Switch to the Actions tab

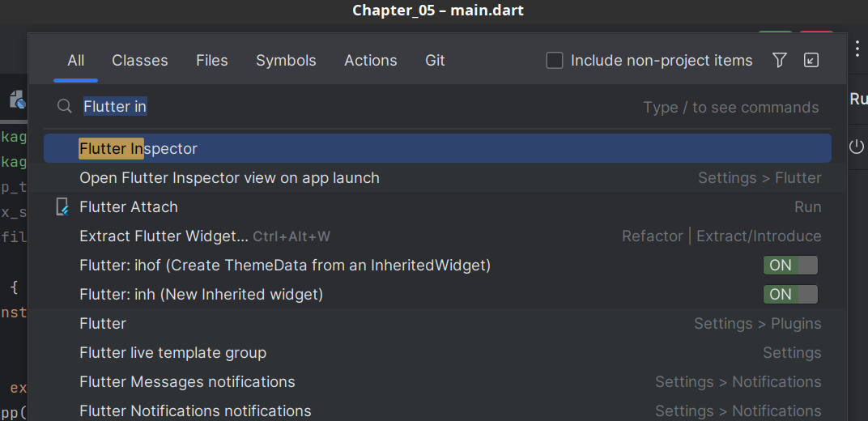[x=371, y=60]
